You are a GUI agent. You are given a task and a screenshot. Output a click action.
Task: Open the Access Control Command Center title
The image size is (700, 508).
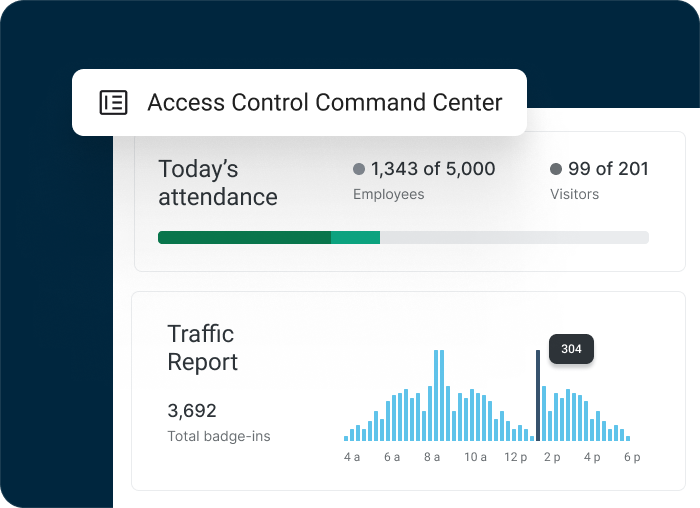coord(324,102)
